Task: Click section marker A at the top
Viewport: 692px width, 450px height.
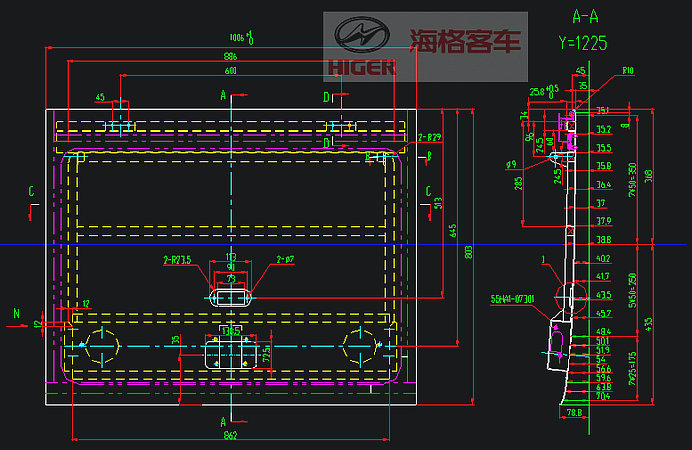Action: tap(223, 95)
